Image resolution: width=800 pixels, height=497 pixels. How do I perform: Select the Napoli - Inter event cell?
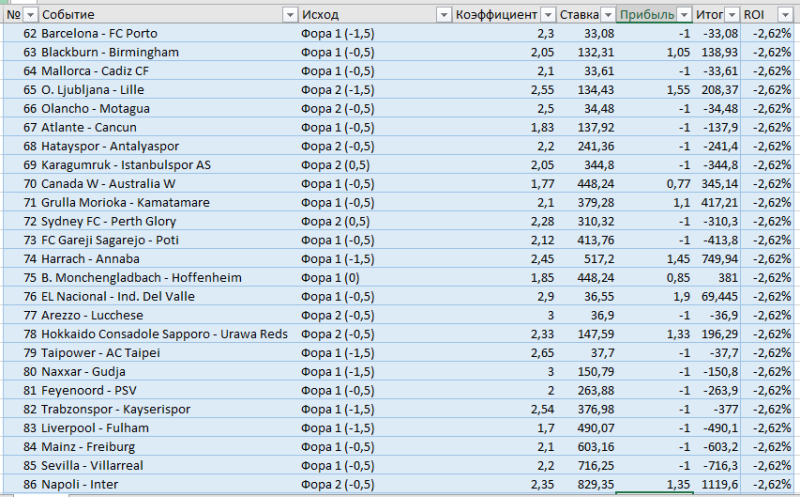pos(77,484)
